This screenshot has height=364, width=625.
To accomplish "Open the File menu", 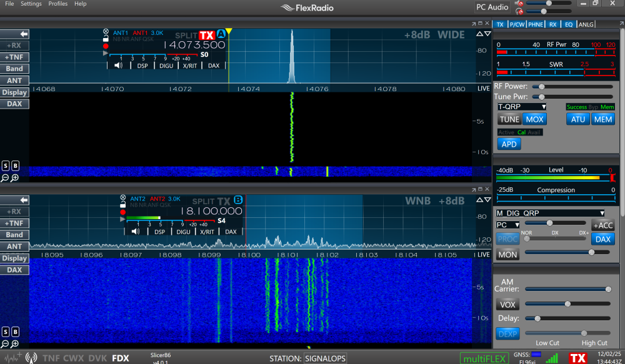I will [9, 4].
